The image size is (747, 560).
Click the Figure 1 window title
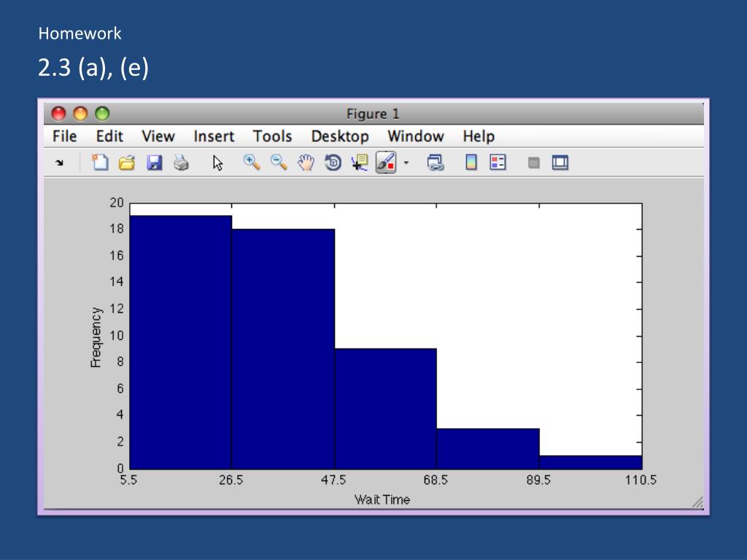[x=373, y=114]
